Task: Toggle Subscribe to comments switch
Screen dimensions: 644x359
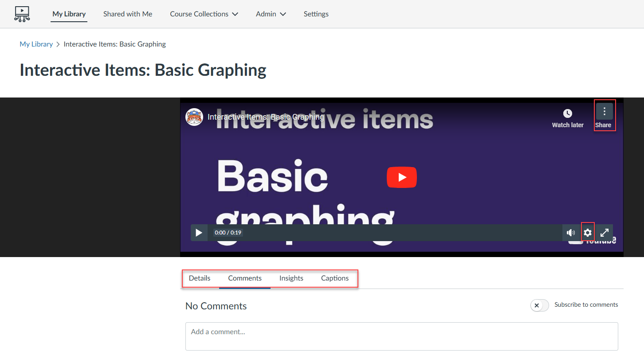Action: pyautogui.click(x=539, y=305)
